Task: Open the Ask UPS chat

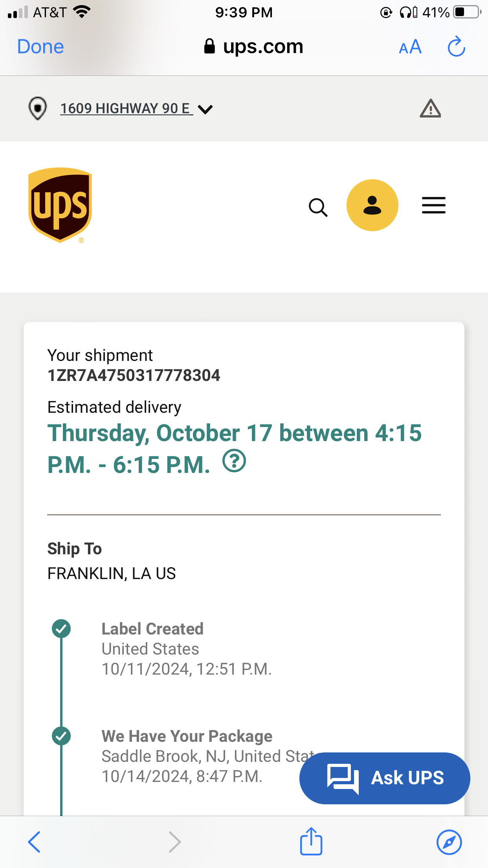Action: point(385,778)
